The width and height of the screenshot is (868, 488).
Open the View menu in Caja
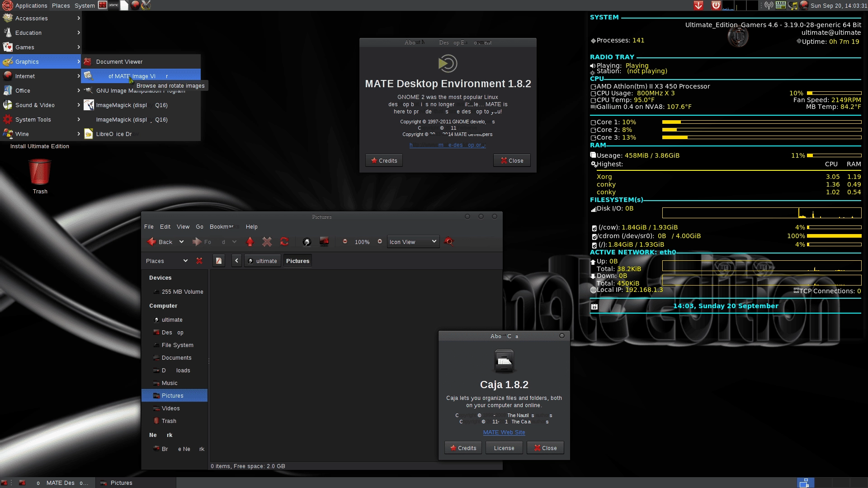pyautogui.click(x=183, y=227)
